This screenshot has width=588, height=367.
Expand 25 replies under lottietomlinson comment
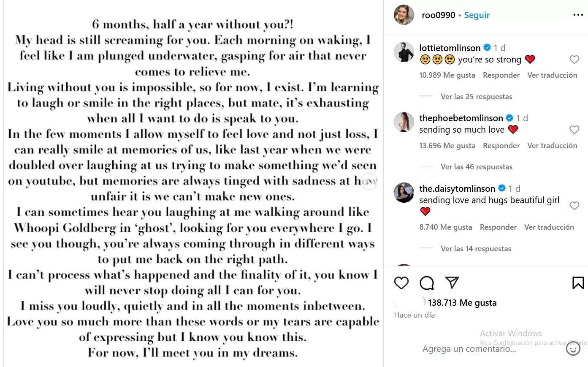pos(476,97)
